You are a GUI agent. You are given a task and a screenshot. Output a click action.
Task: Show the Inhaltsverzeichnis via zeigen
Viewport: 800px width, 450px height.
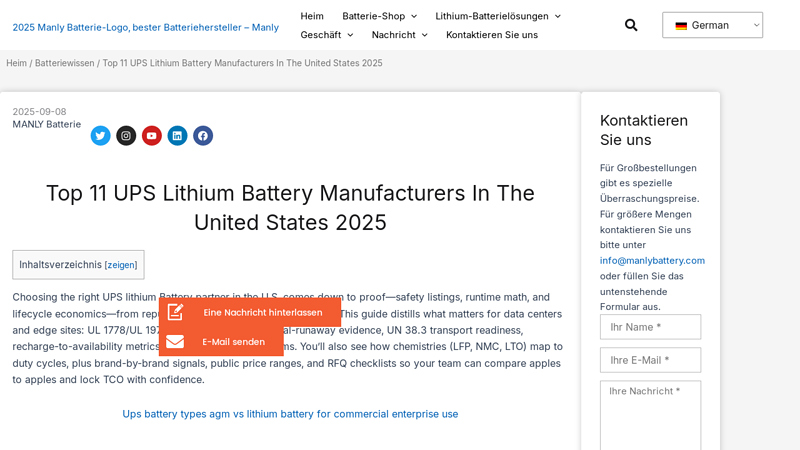click(121, 265)
